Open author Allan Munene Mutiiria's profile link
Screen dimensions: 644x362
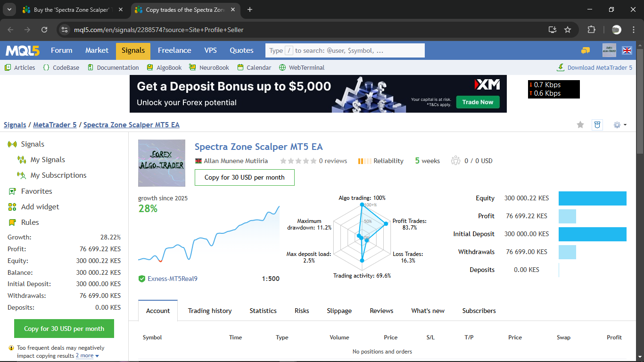pos(236,161)
